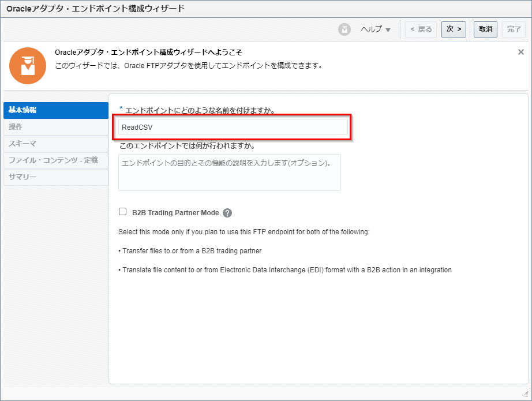Click the 'B2B Trading Partner Mode' label text
The image size is (532, 401).
[x=175, y=213]
